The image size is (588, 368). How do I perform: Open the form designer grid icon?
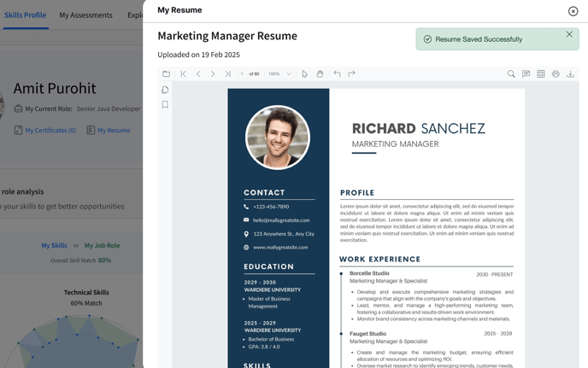tap(541, 73)
